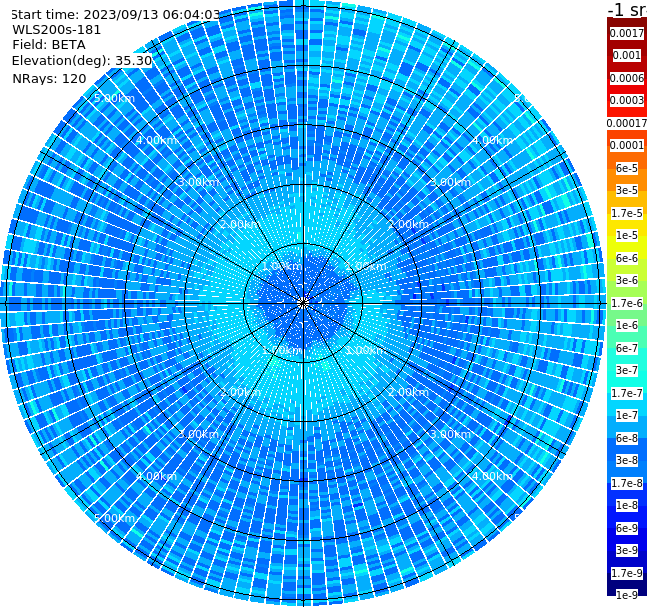Viewport: 647px width, 607px height.
Task: Click the 0.0017 colorbar label
Action: [x=627, y=33]
